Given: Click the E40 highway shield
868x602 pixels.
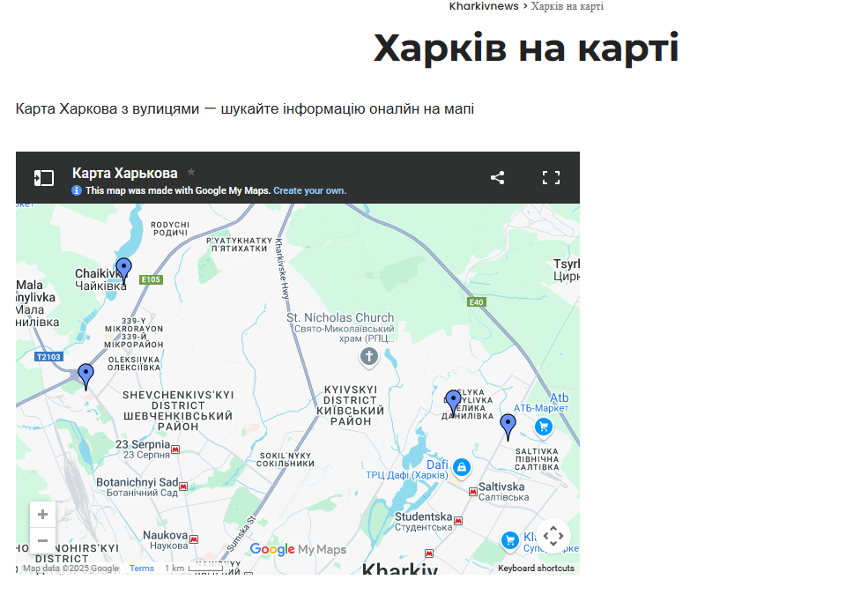Looking at the screenshot, I should tap(477, 302).
